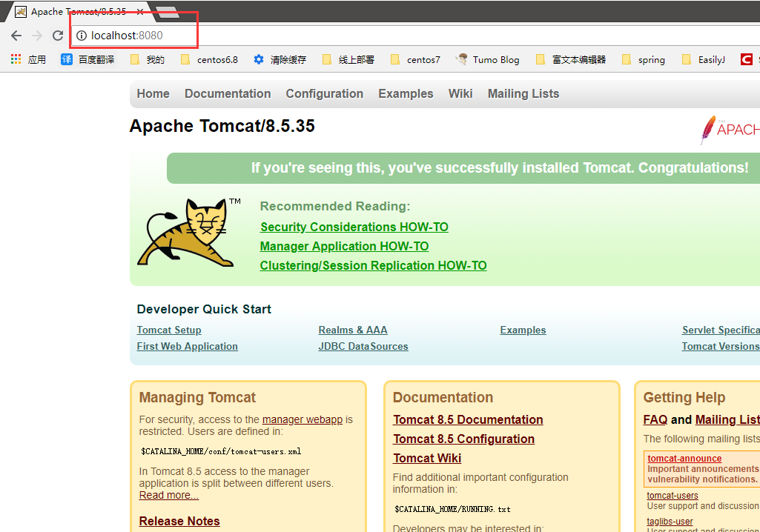Click the new tab button

(x=168, y=12)
